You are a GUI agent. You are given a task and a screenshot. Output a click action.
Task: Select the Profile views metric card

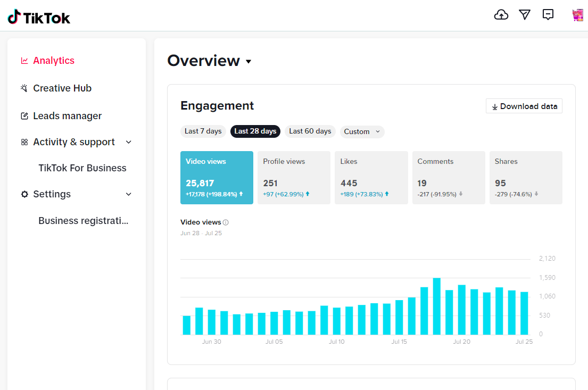[x=294, y=178]
